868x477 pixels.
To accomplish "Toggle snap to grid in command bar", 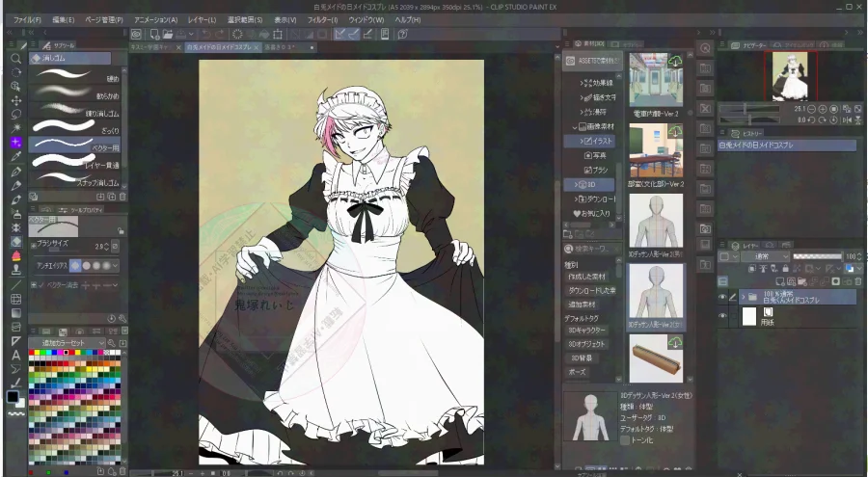I will [367, 35].
